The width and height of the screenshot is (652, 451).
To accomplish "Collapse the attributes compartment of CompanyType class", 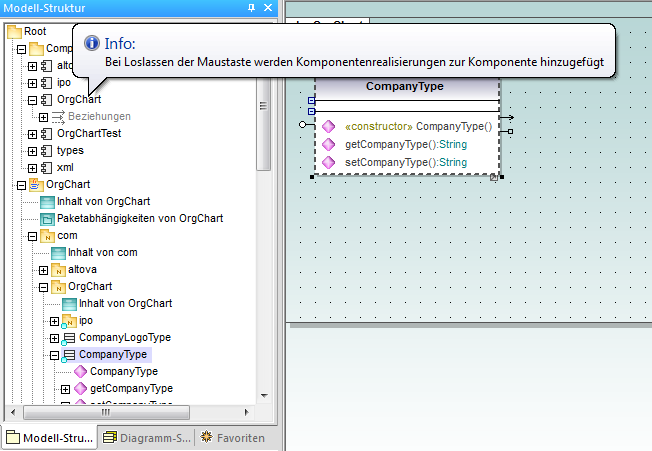I will (x=313, y=101).
